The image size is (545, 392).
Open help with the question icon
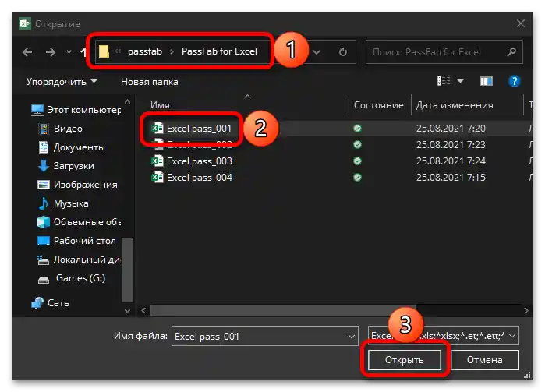(514, 81)
